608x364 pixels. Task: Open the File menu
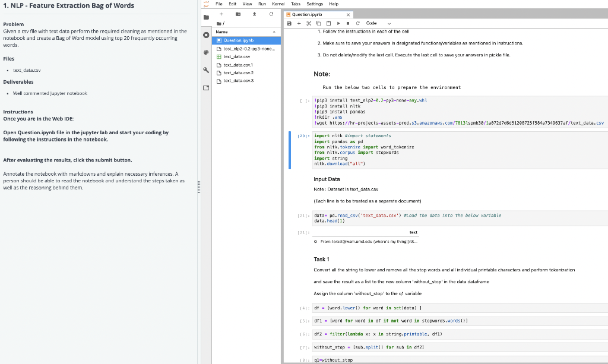click(x=219, y=4)
